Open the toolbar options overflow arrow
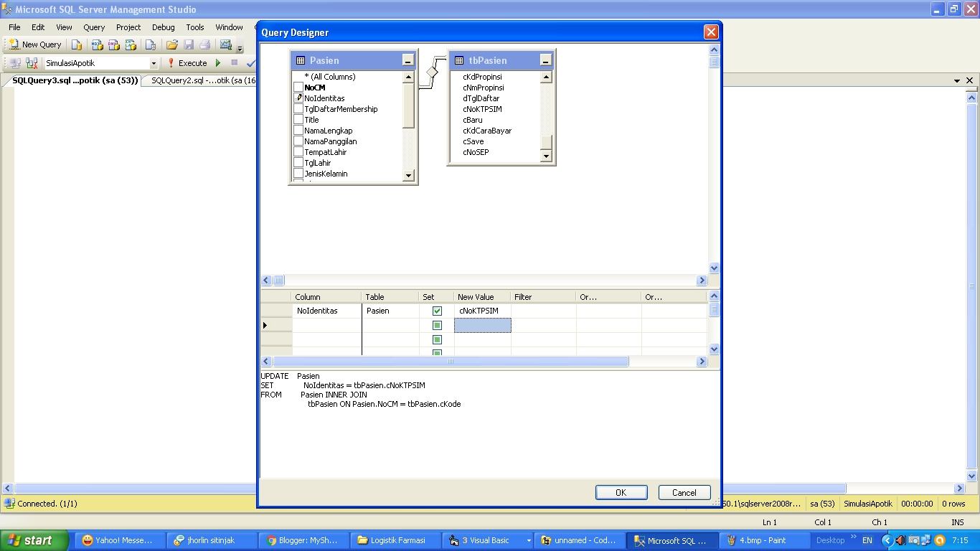This screenshot has width=980, height=551. (x=240, y=48)
